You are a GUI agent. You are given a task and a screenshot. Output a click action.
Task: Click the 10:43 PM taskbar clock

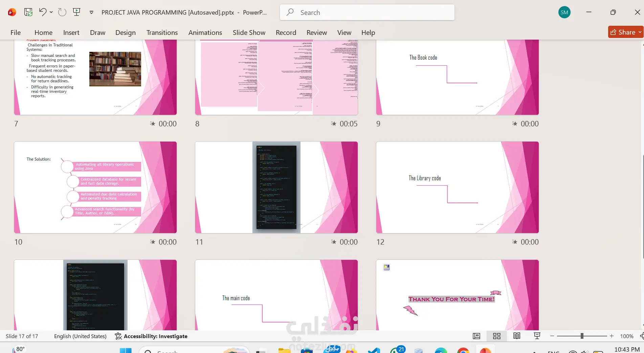tap(627, 349)
